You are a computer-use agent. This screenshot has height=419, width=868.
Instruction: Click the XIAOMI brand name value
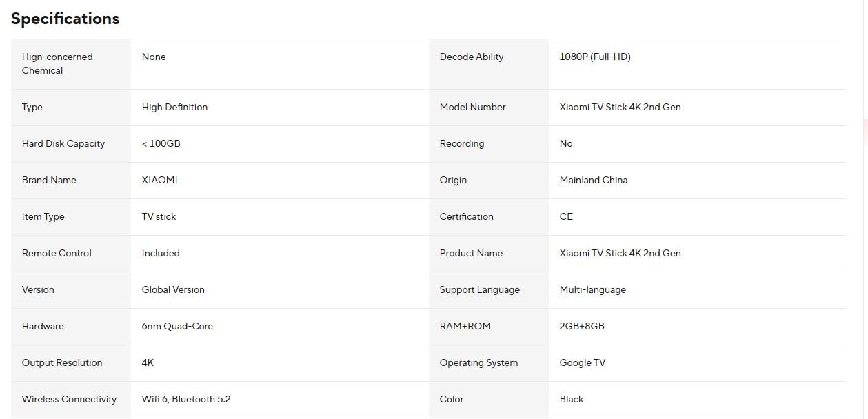coord(159,180)
